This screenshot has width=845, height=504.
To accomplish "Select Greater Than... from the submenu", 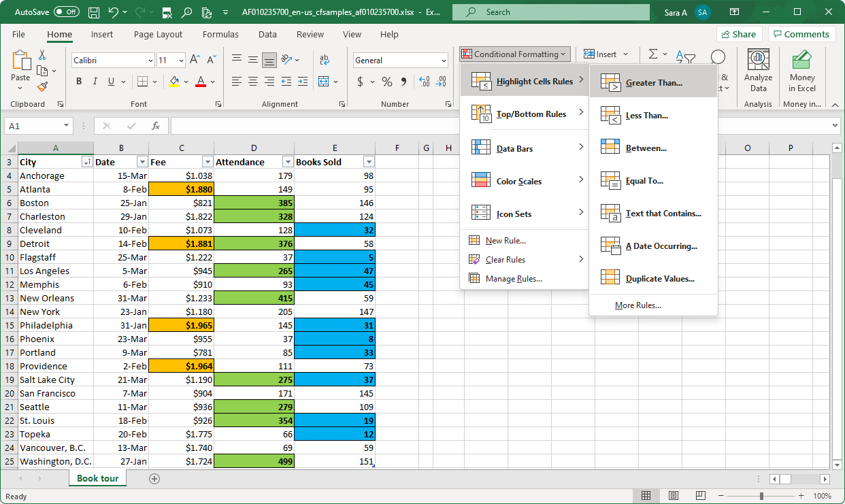I will click(653, 83).
